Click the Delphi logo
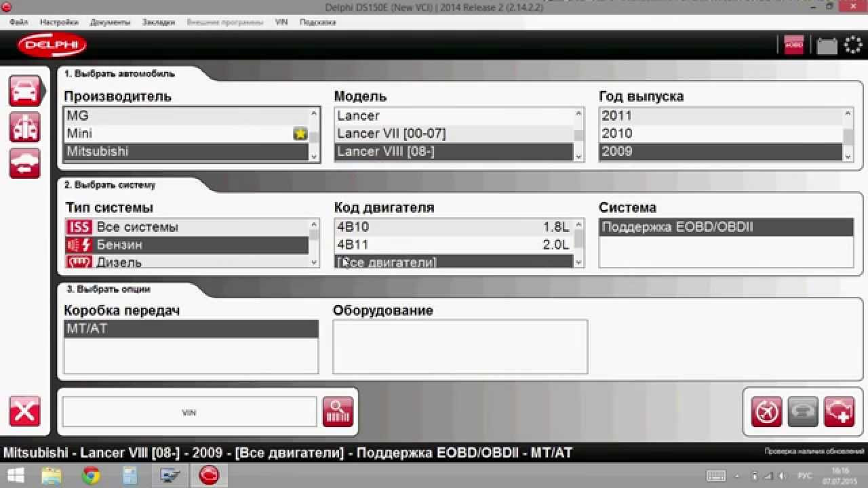Image resolution: width=868 pixels, height=488 pixels. pos(52,45)
